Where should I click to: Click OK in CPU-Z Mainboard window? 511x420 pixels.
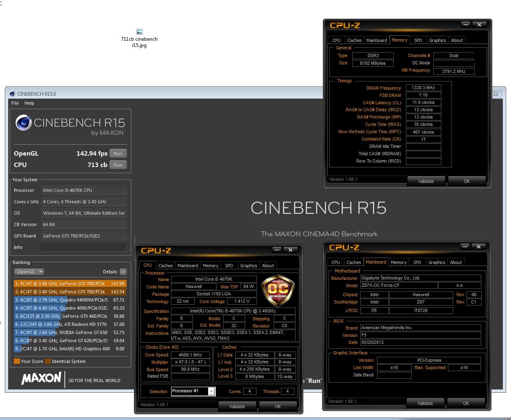[x=466, y=403]
